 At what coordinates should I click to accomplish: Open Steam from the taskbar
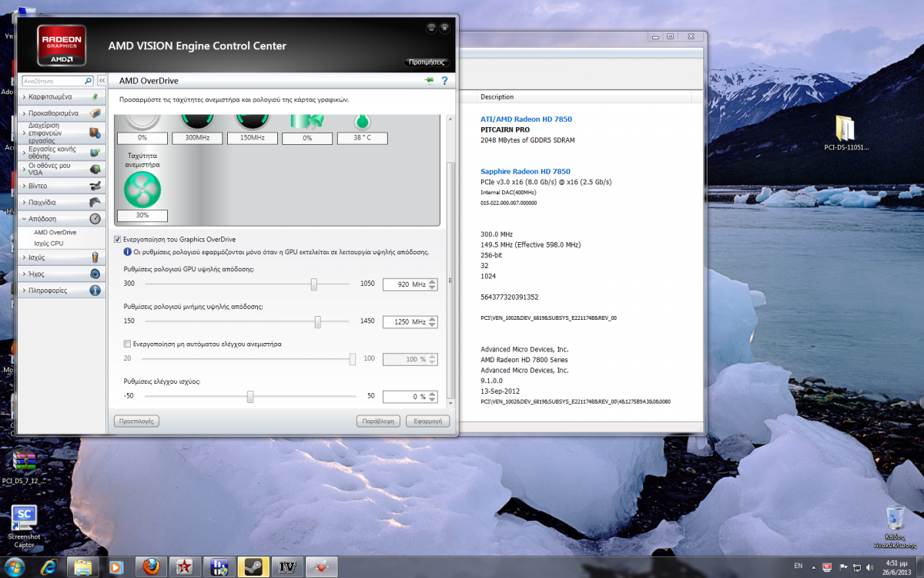point(253,566)
